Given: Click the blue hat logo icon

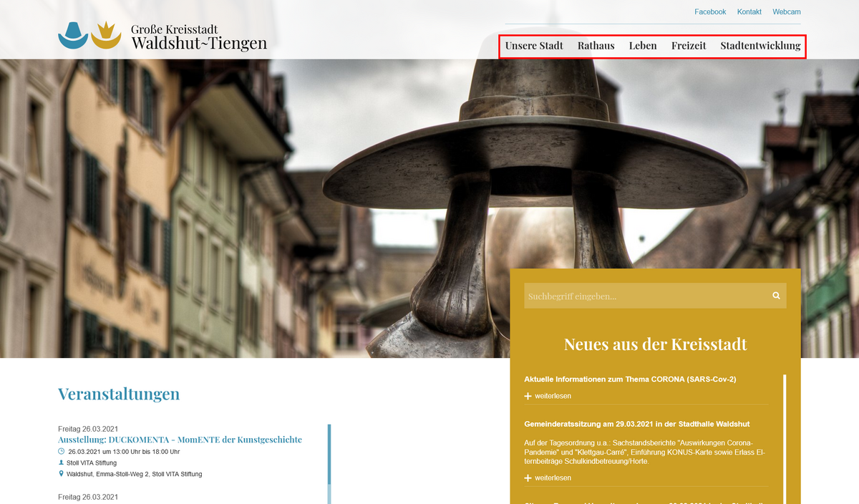Looking at the screenshot, I should click(73, 35).
